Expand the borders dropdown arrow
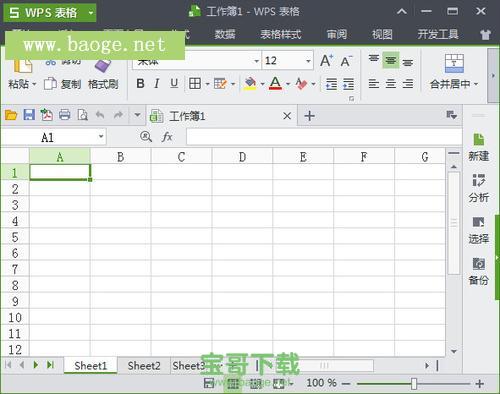 click(x=207, y=84)
